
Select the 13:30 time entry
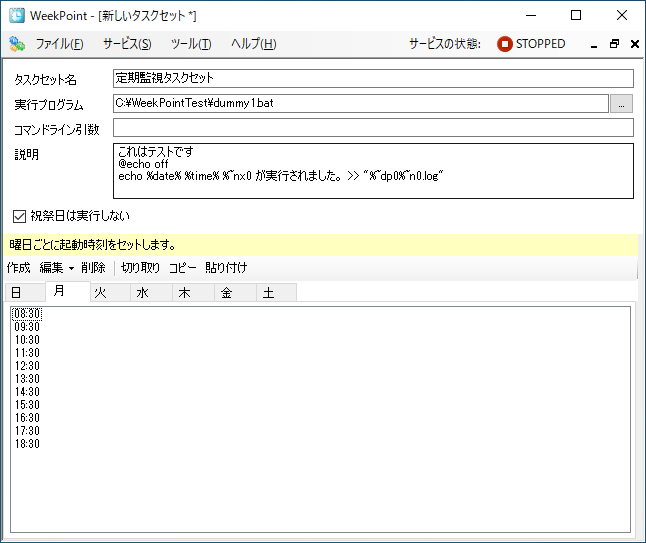27,379
